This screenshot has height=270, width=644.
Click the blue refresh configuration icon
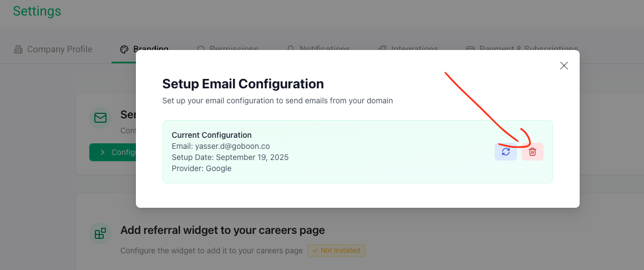point(505,152)
